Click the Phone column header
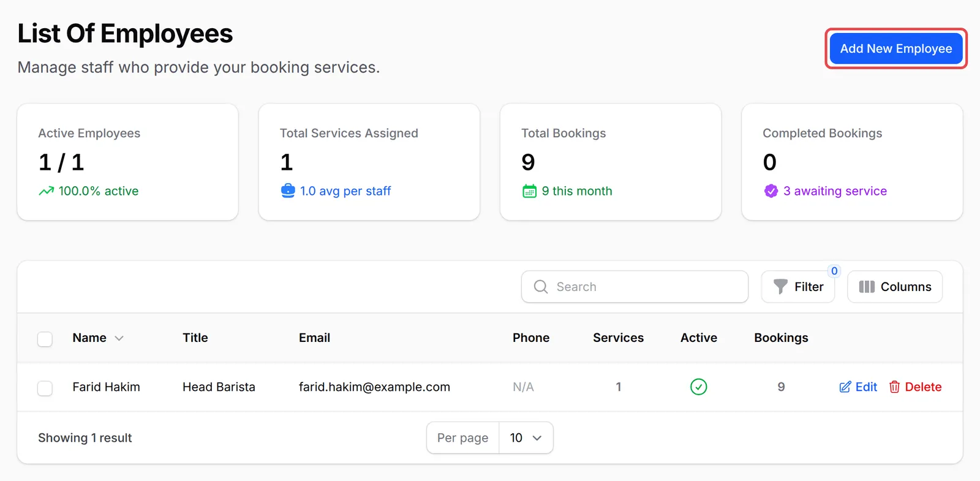The height and width of the screenshot is (481, 980). (x=531, y=338)
